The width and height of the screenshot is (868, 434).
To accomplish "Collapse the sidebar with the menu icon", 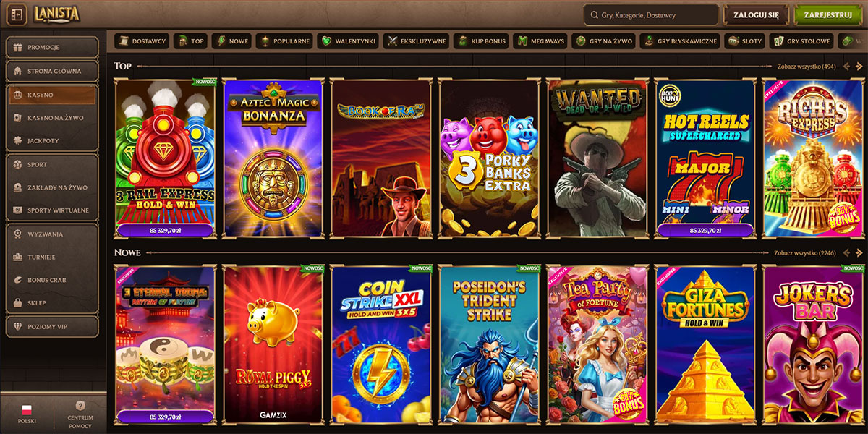I will [x=18, y=14].
